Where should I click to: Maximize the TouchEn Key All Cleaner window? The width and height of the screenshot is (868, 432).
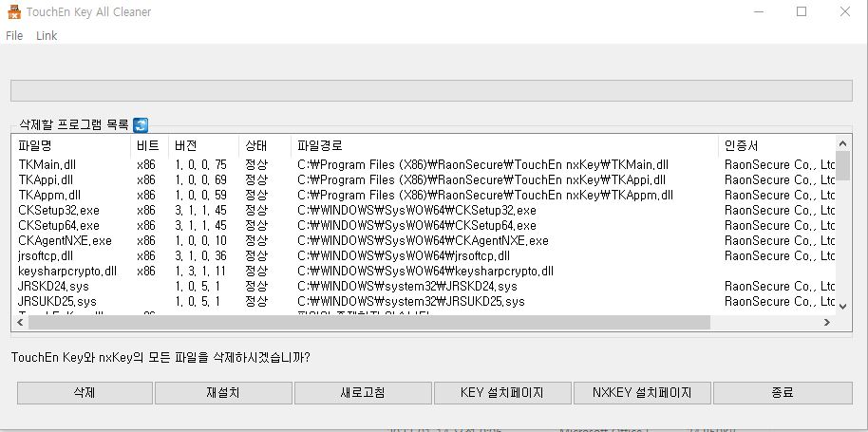point(802,11)
